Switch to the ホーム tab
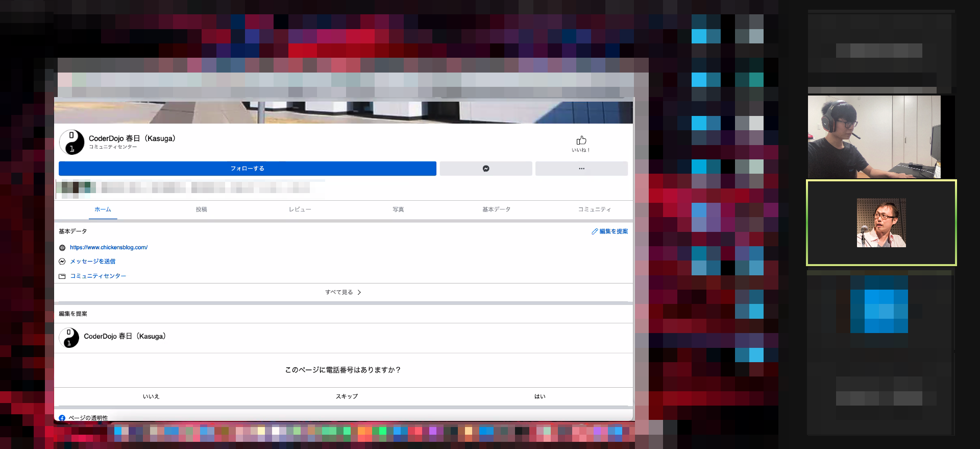This screenshot has height=449, width=980. tap(103, 209)
